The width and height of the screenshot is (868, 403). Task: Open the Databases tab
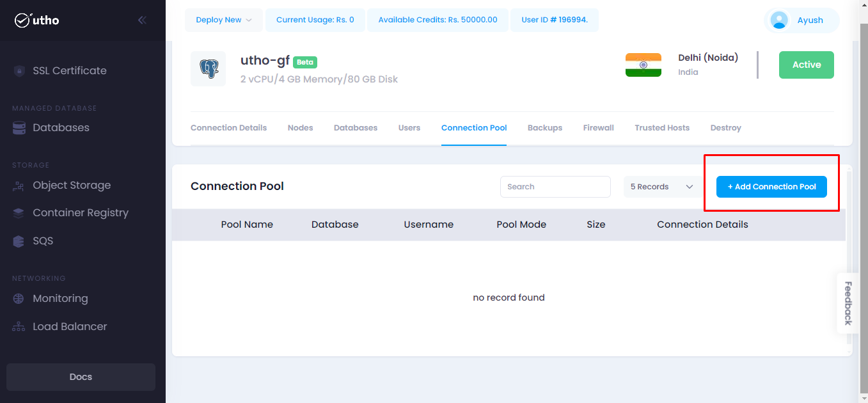point(356,128)
